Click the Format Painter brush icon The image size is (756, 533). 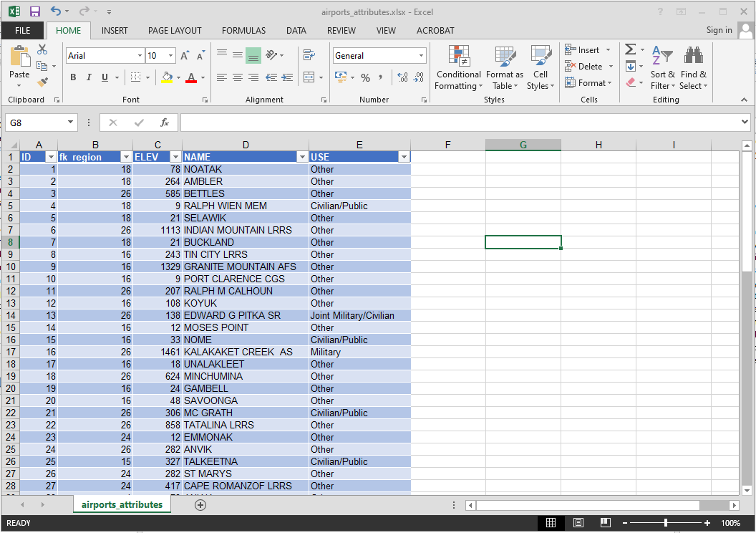click(x=42, y=82)
